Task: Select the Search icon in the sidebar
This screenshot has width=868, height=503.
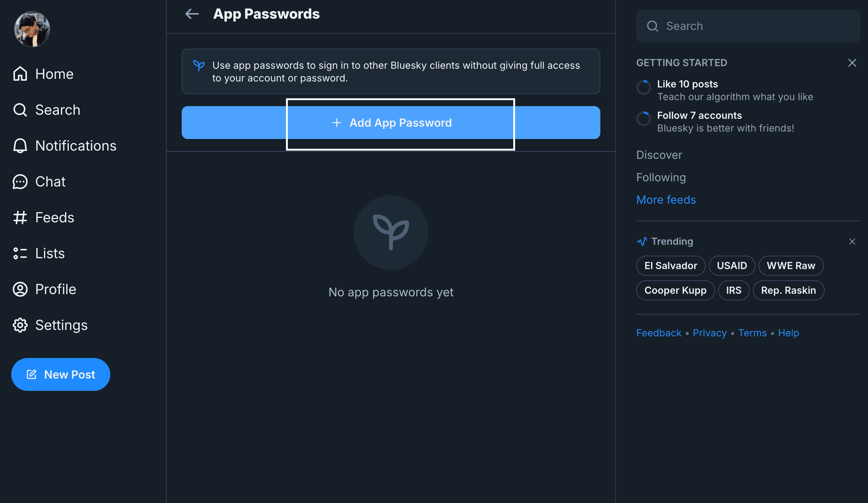Action: coord(20,110)
